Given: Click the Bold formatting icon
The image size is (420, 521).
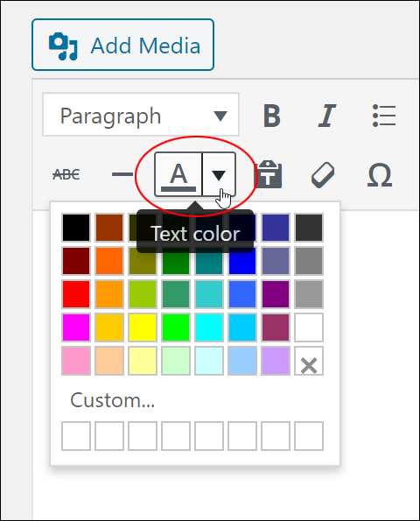Looking at the screenshot, I should click(x=272, y=116).
